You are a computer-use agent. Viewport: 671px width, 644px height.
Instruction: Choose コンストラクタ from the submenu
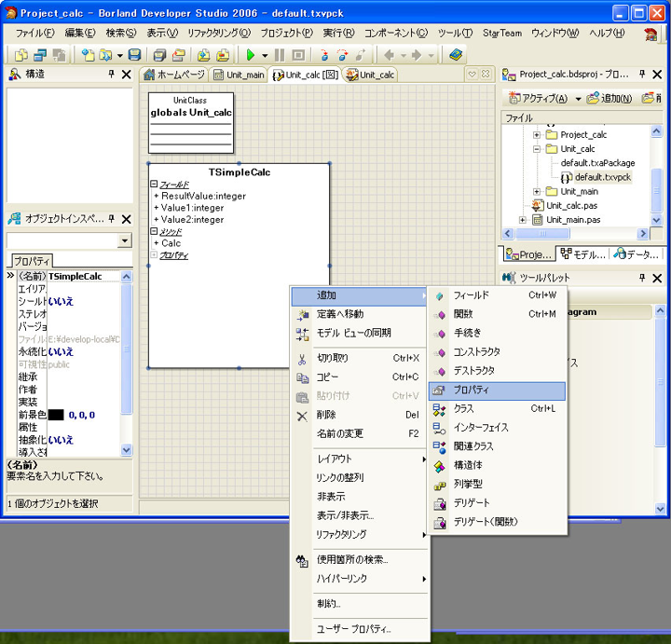tap(497, 352)
